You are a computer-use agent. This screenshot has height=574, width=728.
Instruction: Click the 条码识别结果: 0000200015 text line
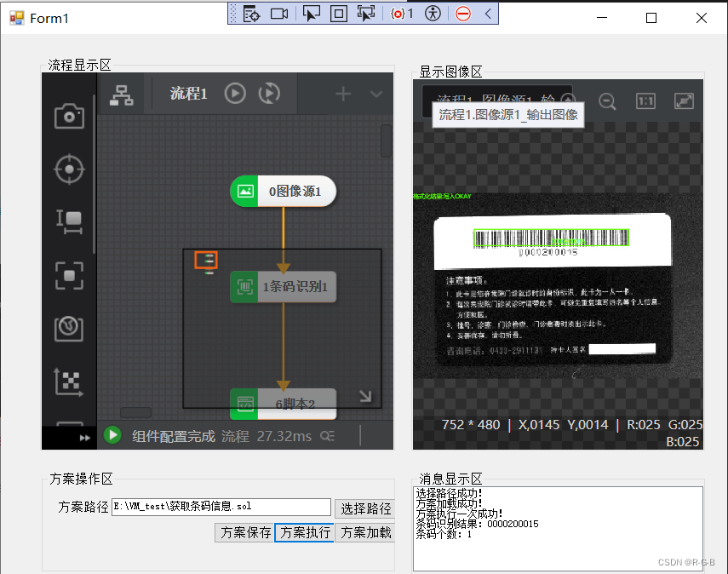(x=477, y=525)
